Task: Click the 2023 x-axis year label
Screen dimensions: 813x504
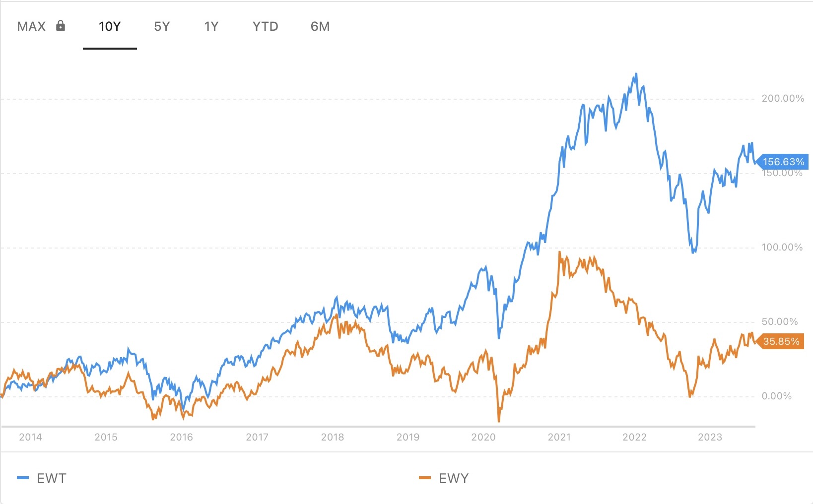Action: (710, 437)
